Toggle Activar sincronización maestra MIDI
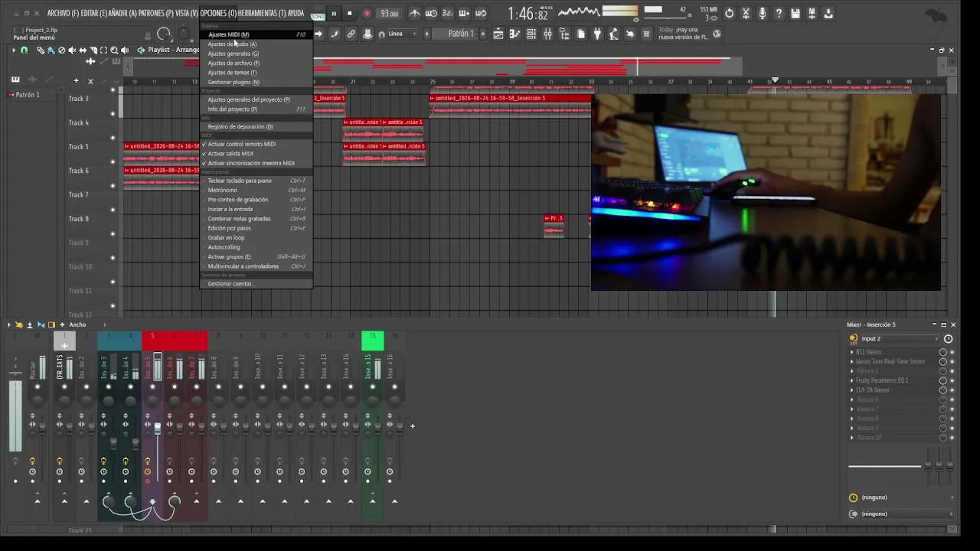The height and width of the screenshot is (551, 980). tap(256, 163)
